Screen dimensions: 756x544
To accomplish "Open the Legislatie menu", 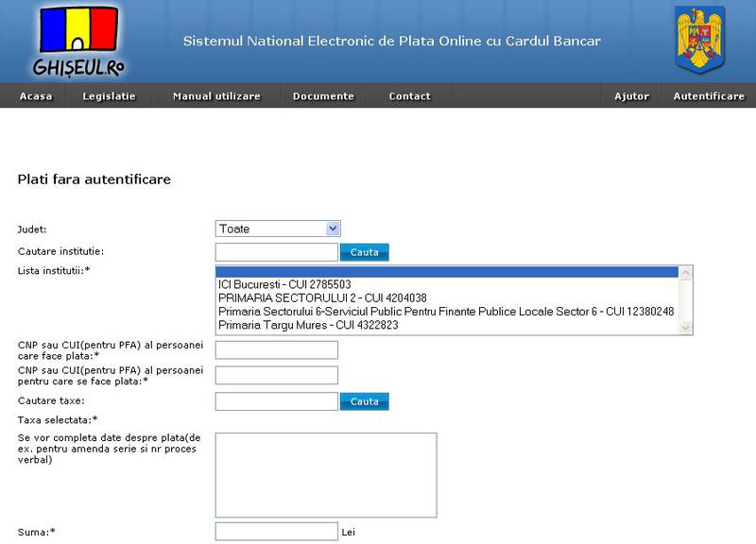I will (x=109, y=96).
